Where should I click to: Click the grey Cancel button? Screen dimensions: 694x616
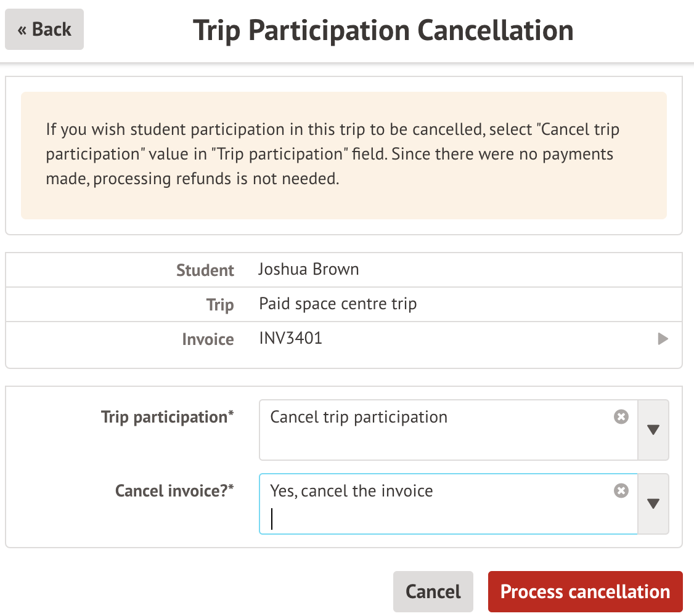pyautogui.click(x=433, y=591)
